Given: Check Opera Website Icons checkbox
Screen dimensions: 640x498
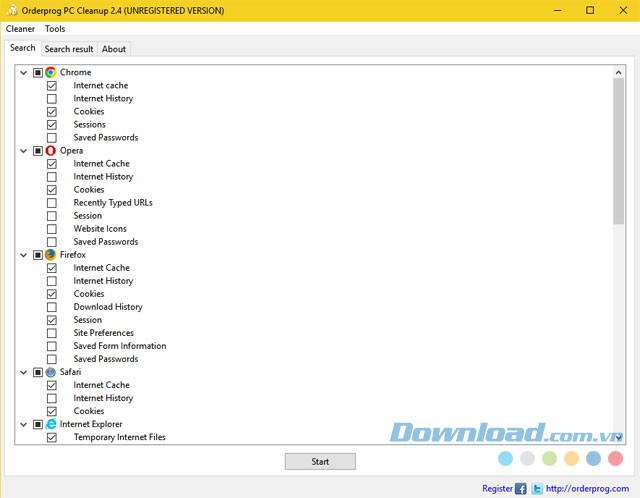Looking at the screenshot, I should 52,229.
